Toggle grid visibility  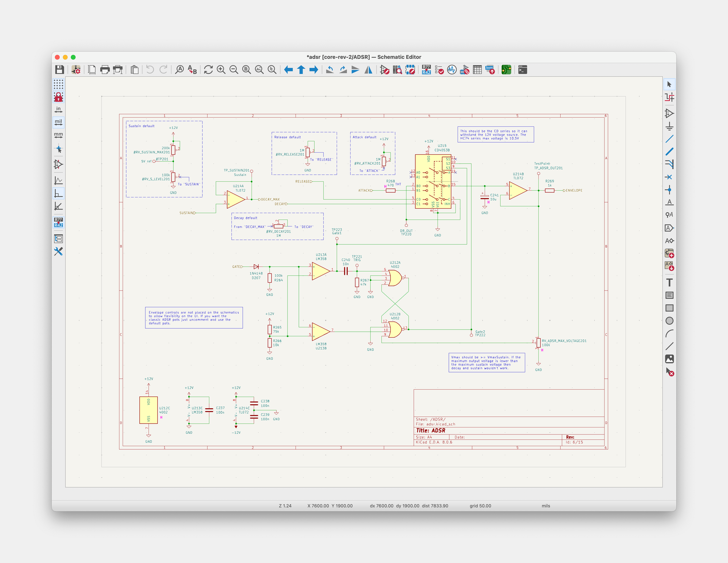click(58, 84)
